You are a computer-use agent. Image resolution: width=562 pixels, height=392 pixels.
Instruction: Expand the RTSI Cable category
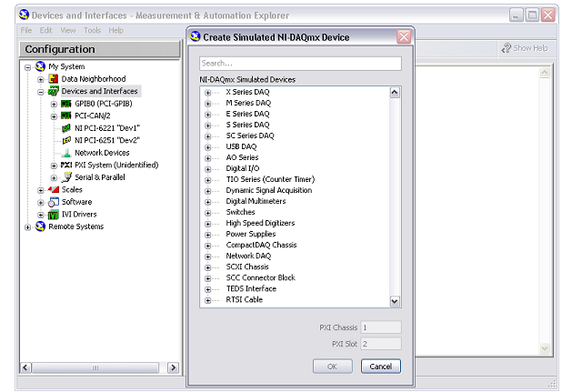[x=207, y=300]
